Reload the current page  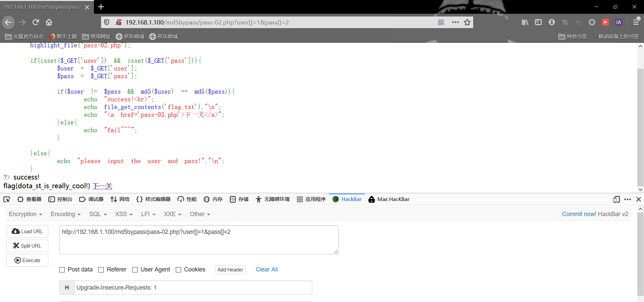click(36, 22)
